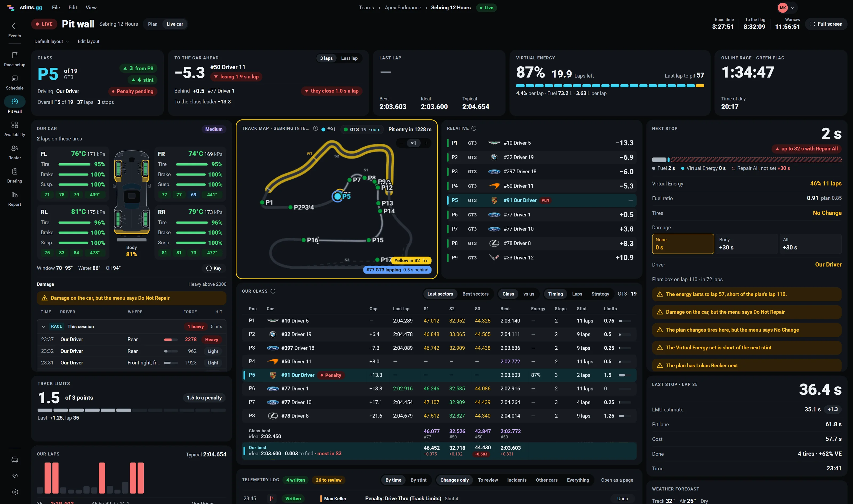853x504 pixels.
Task: Switch table to Best sectors
Action: 475,294
